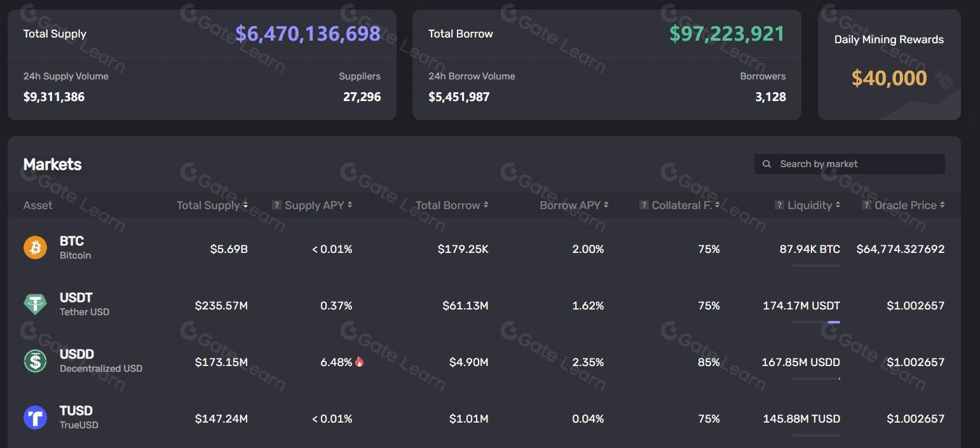980x448 pixels.
Task: Click the search magnifier icon
Action: pyautogui.click(x=767, y=164)
